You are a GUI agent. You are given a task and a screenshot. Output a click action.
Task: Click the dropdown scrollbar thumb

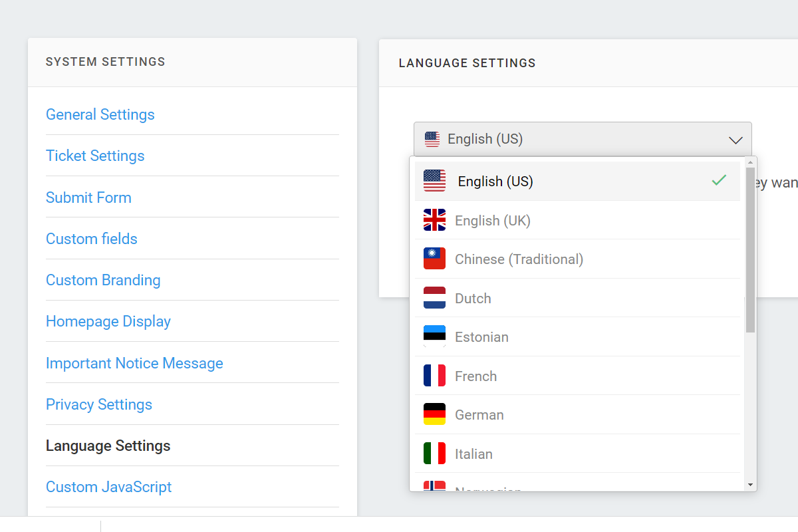click(x=751, y=249)
